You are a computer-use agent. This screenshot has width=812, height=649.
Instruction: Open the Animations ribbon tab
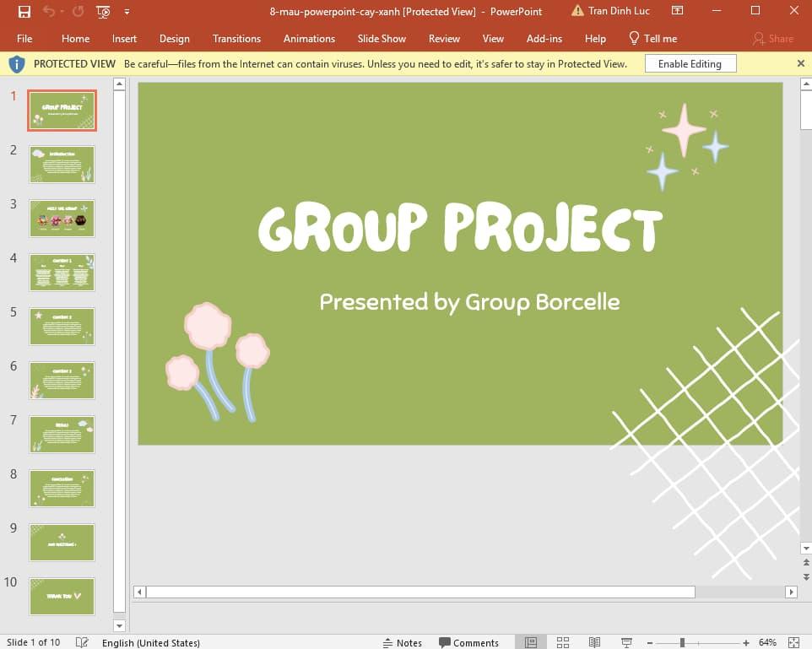tap(309, 38)
